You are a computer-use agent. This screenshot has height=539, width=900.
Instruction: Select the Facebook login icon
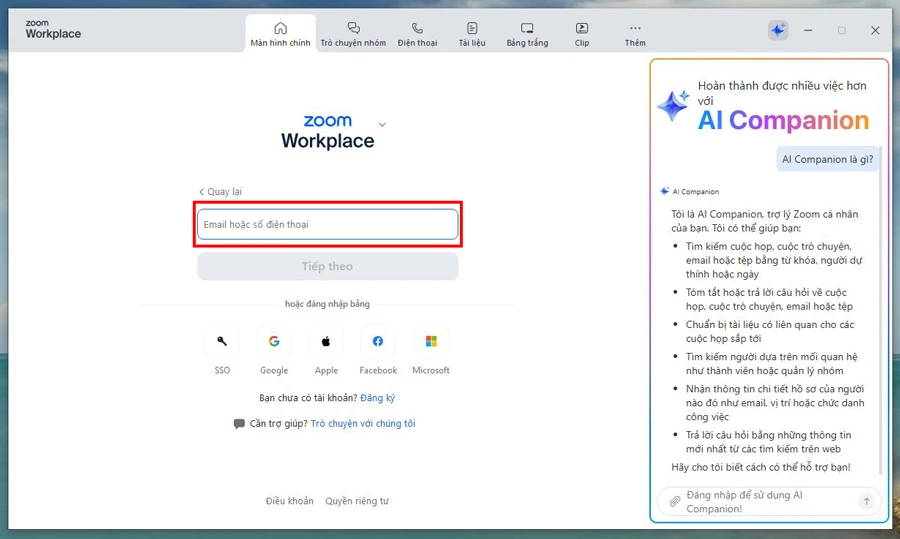(x=378, y=342)
